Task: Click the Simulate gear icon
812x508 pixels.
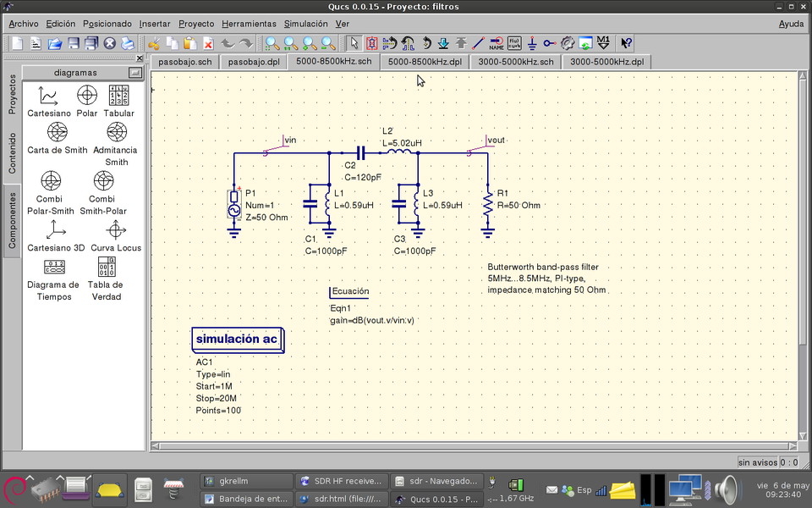Action: [568, 43]
